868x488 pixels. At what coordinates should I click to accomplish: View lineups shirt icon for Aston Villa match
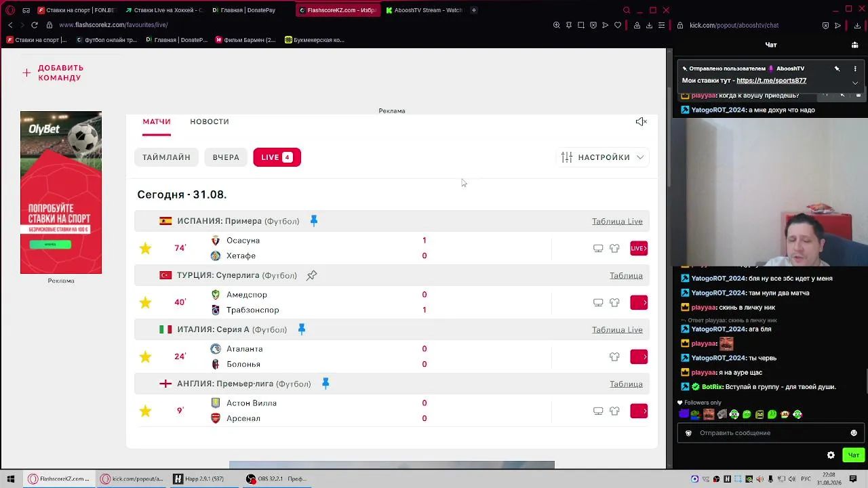(x=614, y=411)
